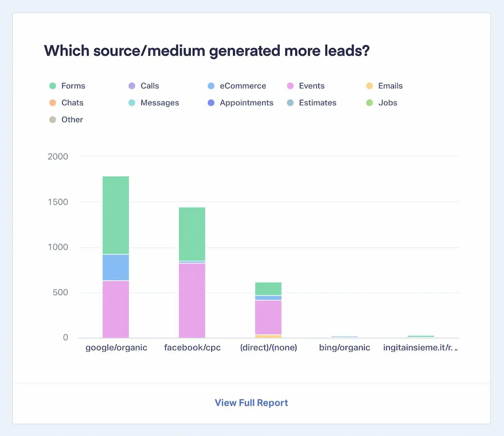This screenshot has width=504, height=436.
Task: Toggle the Messages legend series
Action: [154, 102]
